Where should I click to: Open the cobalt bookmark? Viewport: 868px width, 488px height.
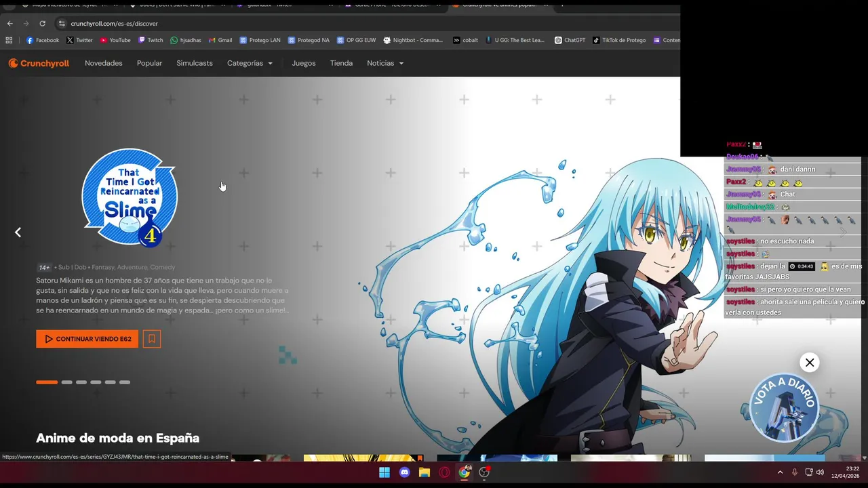pyautogui.click(x=466, y=40)
